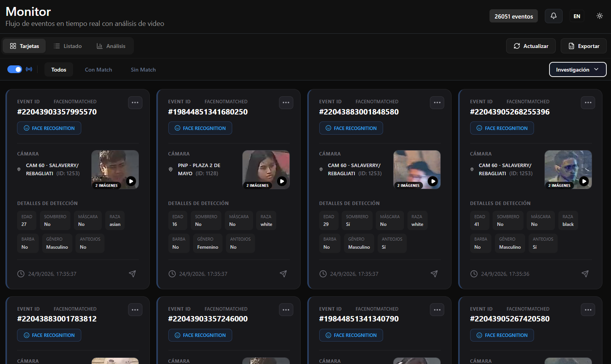Viewport: 611px width, 364px height.
Task: Send event #22043883001848580 via paper plane icon
Action: 434,274
